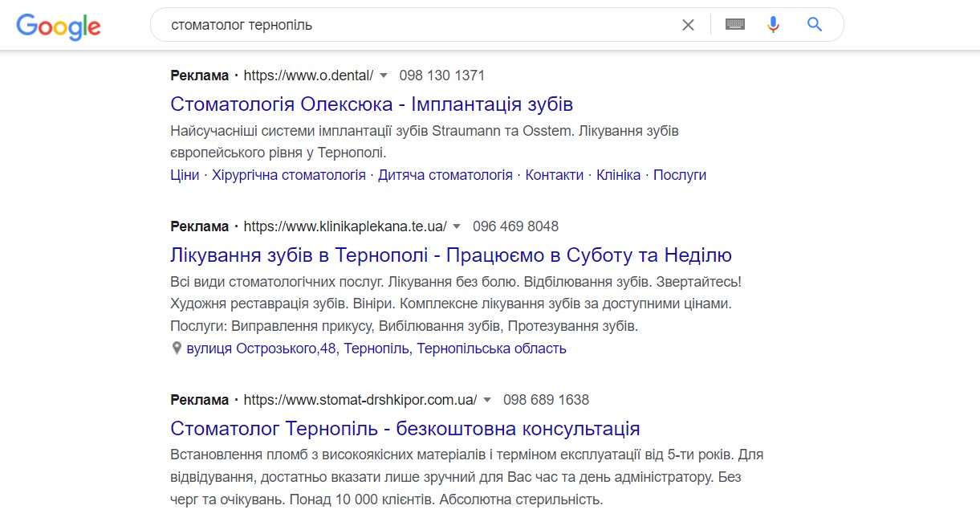Click the https://www.klinikaplekana.te.ua/ URL text
The height and width of the screenshot is (530, 980).
click(x=345, y=226)
